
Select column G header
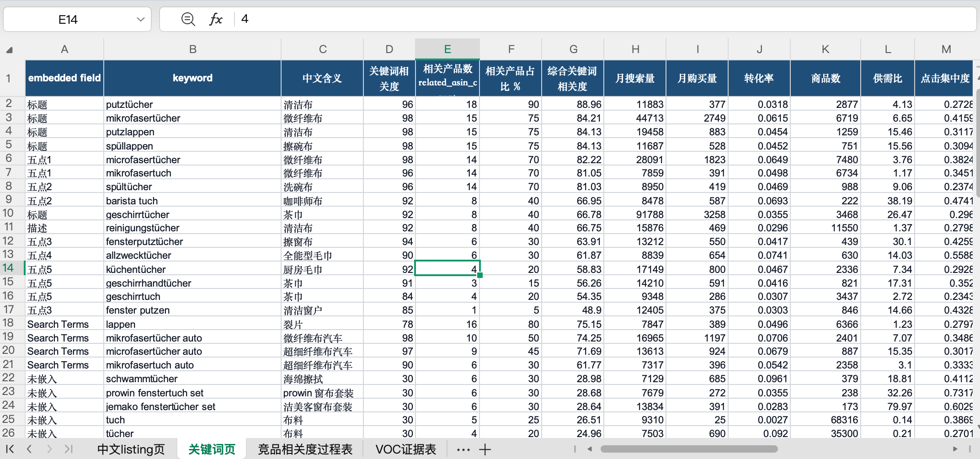573,49
